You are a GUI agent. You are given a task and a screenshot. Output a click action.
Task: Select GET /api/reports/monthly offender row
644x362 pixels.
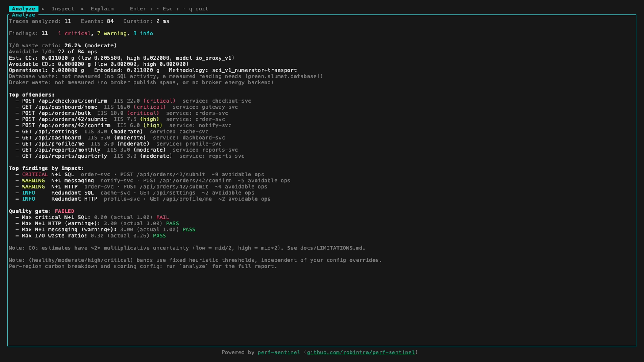point(127,150)
